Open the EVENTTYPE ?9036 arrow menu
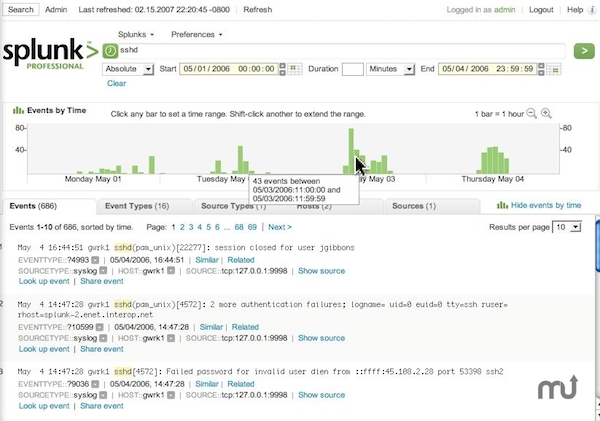The width and height of the screenshot is (600, 421). coord(95,384)
